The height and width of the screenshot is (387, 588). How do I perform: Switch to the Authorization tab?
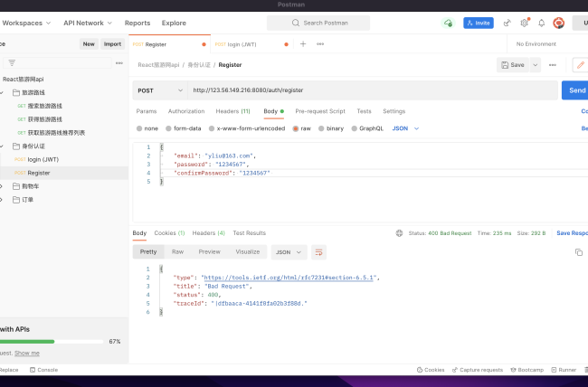click(186, 111)
